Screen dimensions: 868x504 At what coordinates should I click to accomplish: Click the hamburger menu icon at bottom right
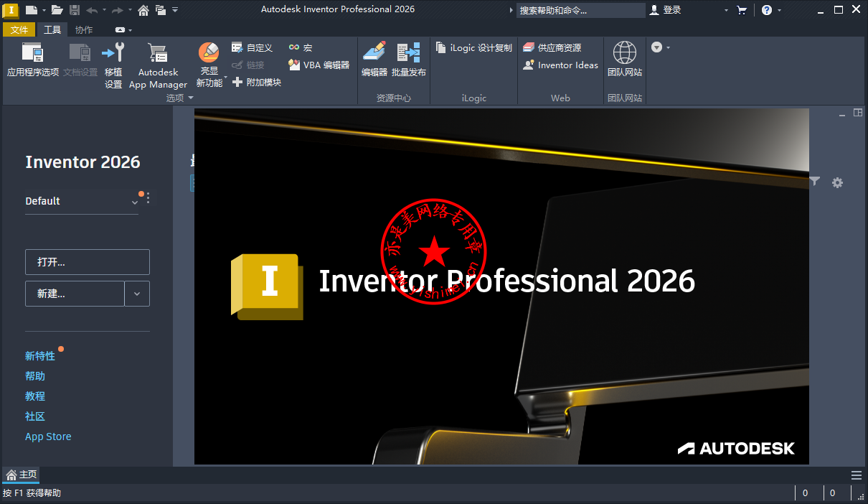(857, 475)
